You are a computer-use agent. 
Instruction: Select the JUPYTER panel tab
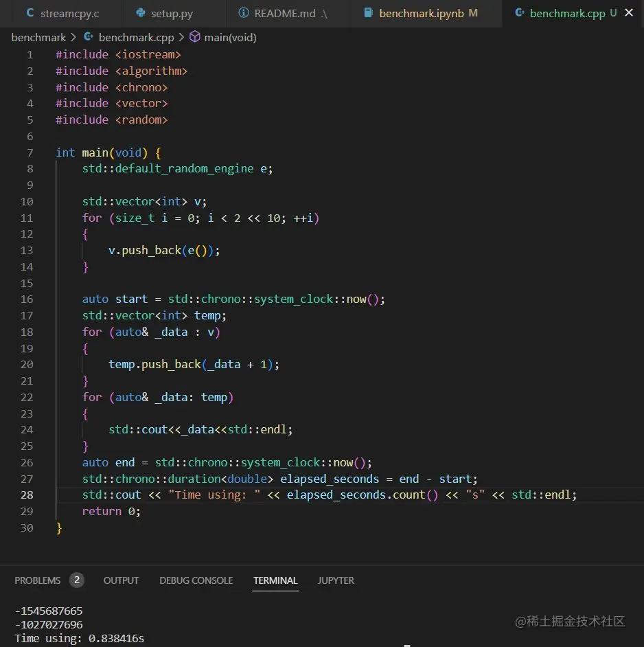(336, 580)
